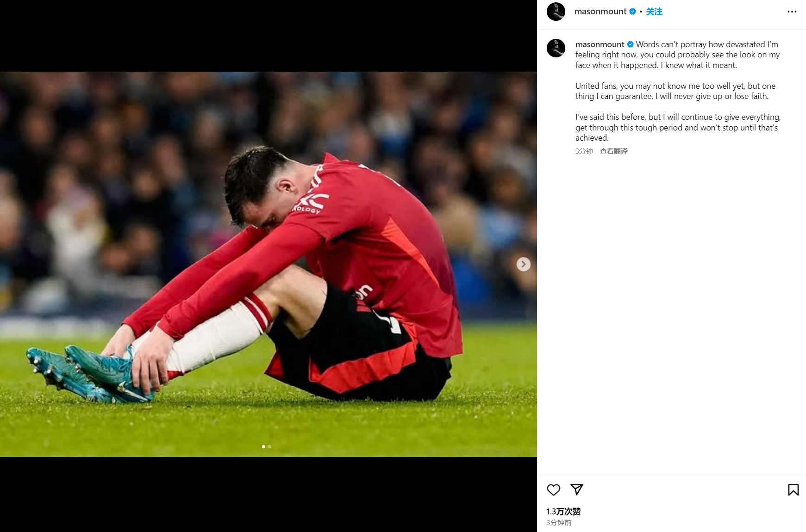This screenshot has height=532, width=806.
Task: Click the photo of the player
Action: (x=269, y=264)
